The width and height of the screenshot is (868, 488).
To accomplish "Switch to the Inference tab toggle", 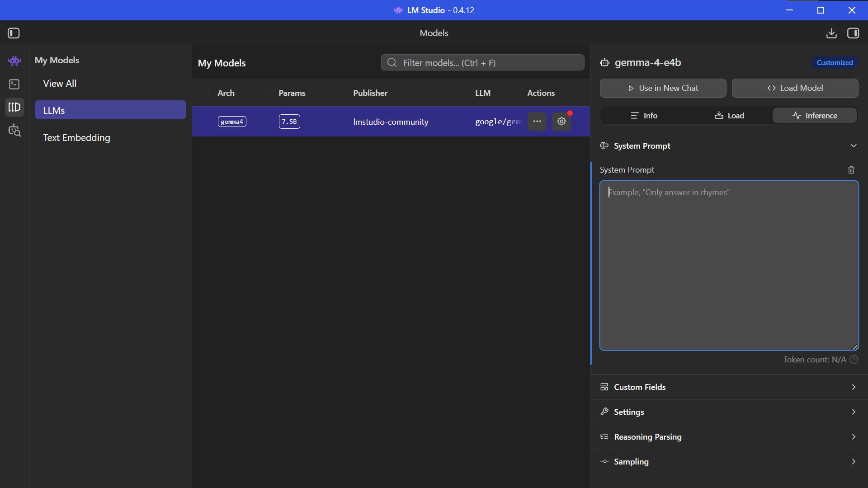I will click(x=815, y=115).
